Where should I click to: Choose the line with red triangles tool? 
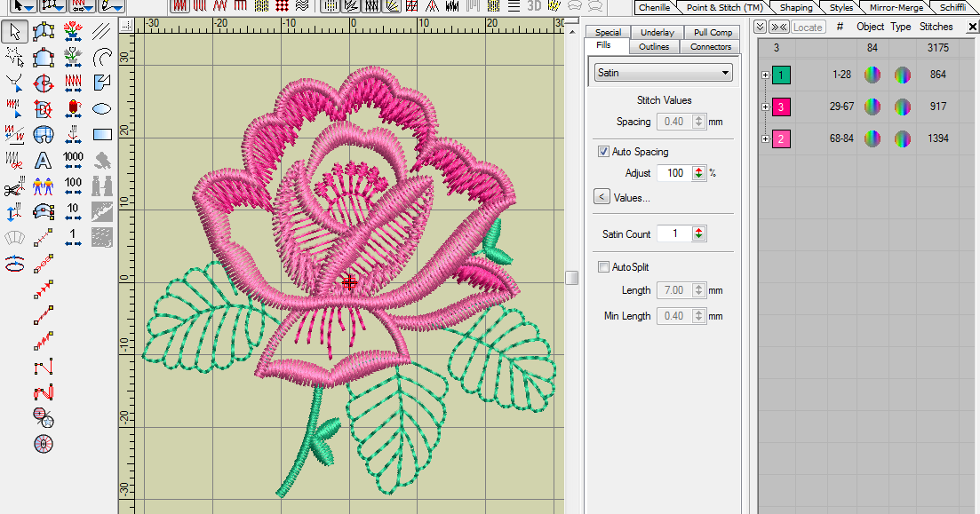pos(44,289)
